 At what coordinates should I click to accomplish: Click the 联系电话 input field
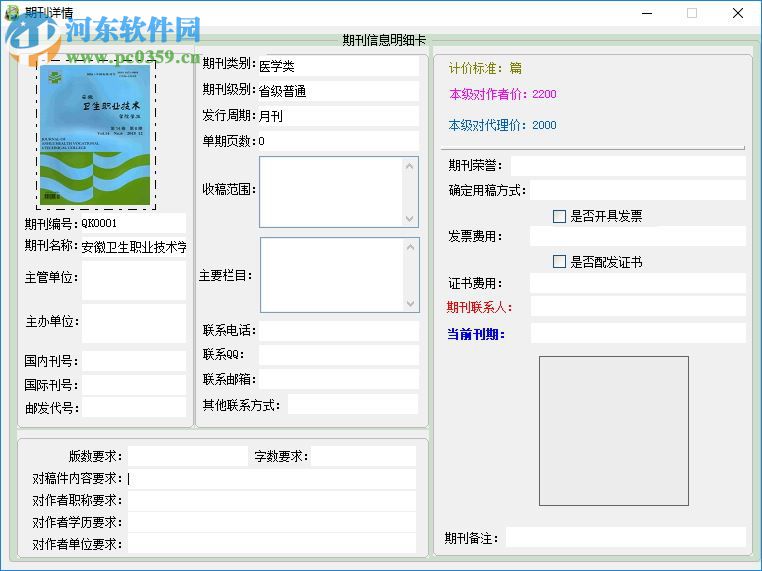[x=339, y=331]
